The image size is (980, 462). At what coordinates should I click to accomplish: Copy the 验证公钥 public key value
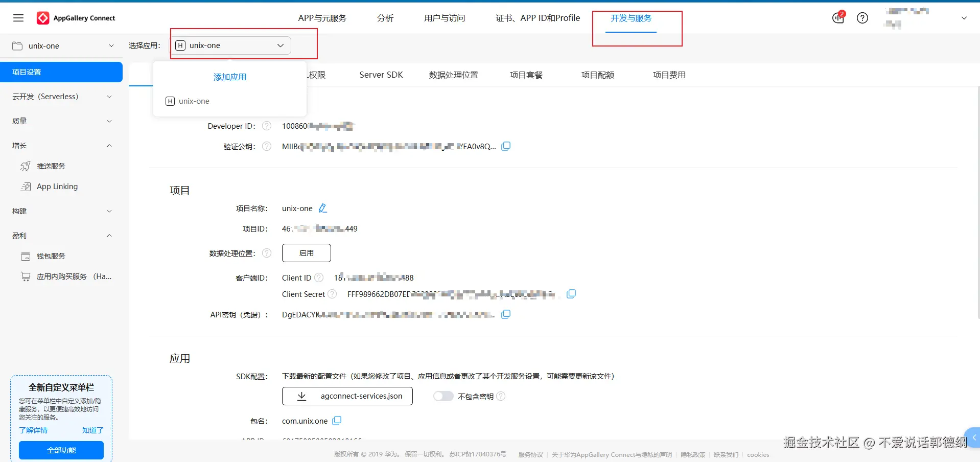[x=506, y=146]
